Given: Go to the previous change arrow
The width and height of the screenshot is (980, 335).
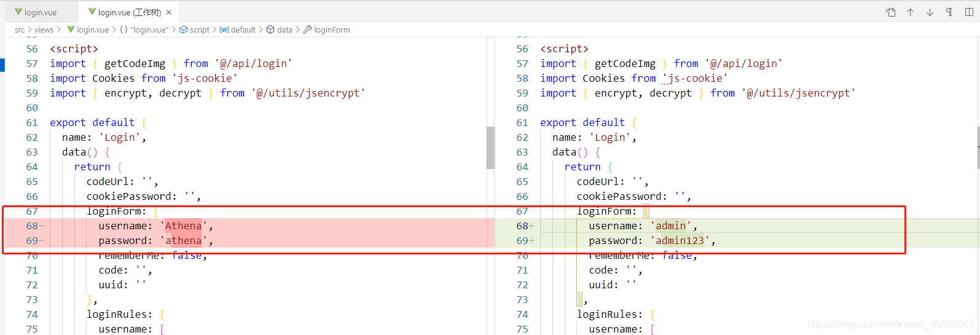Looking at the screenshot, I should [x=911, y=12].
